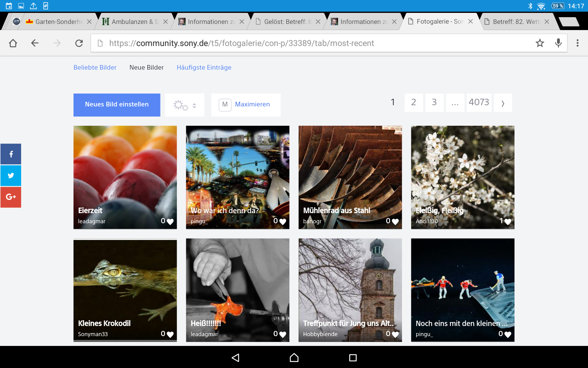Share page via Google Plus icon
The image size is (588, 368).
[11, 197]
